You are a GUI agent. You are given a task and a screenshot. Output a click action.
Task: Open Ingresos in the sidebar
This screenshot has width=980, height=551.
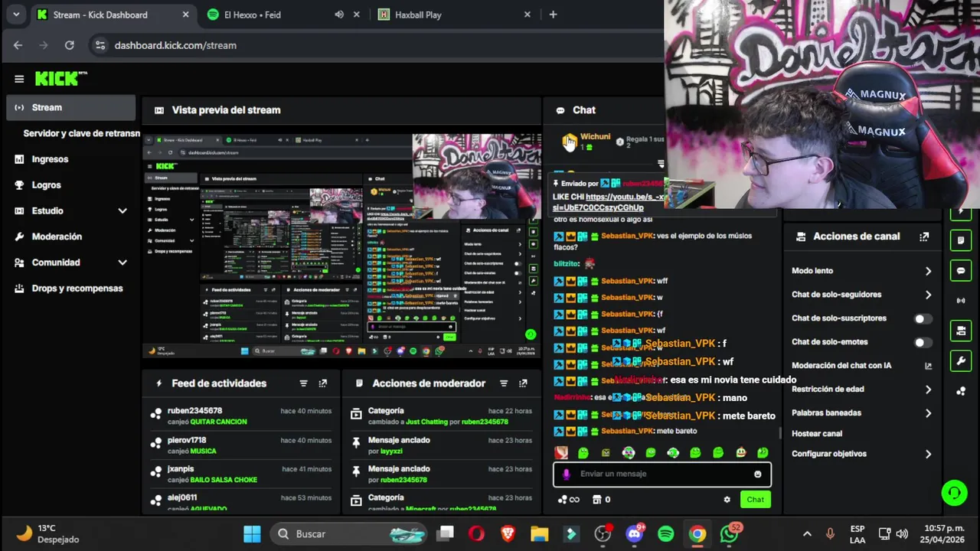(x=50, y=159)
